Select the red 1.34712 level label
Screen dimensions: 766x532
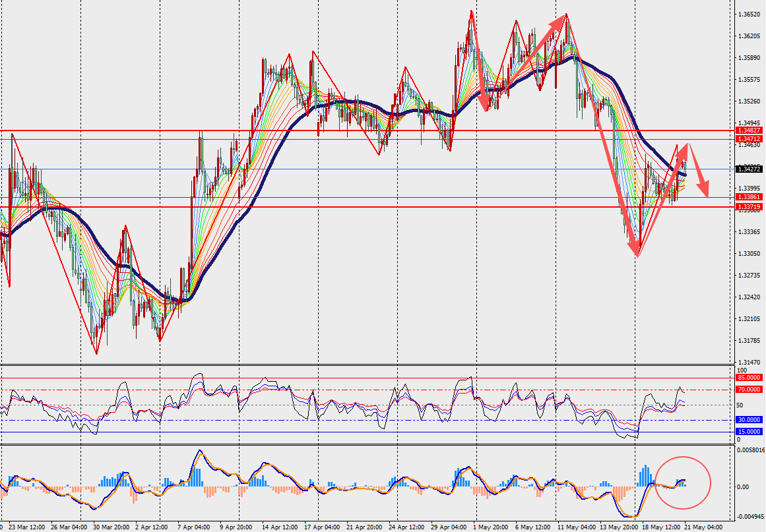click(749, 139)
